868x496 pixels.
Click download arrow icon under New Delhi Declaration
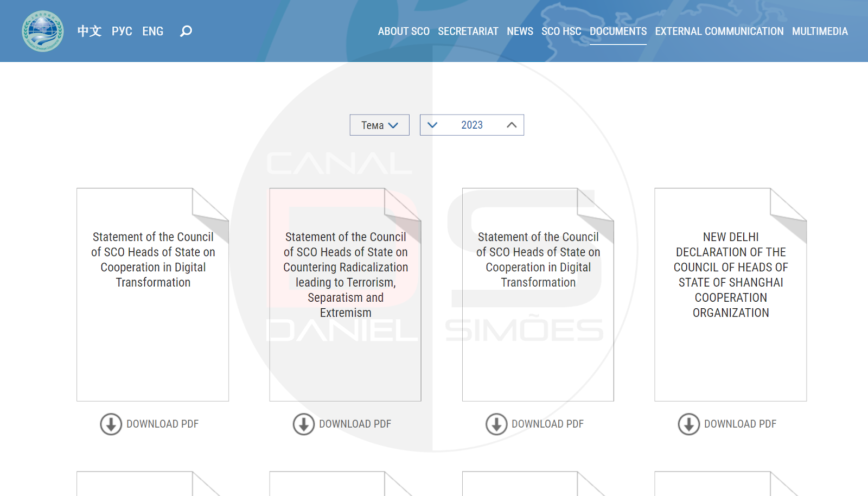point(689,424)
